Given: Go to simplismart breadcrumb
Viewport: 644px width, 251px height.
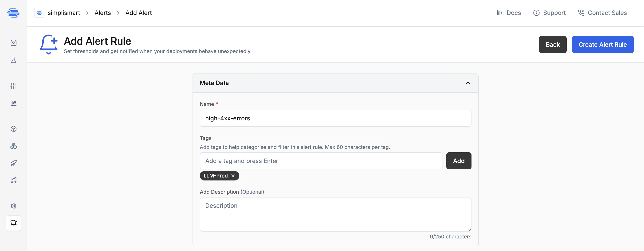Looking at the screenshot, I should (64, 13).
